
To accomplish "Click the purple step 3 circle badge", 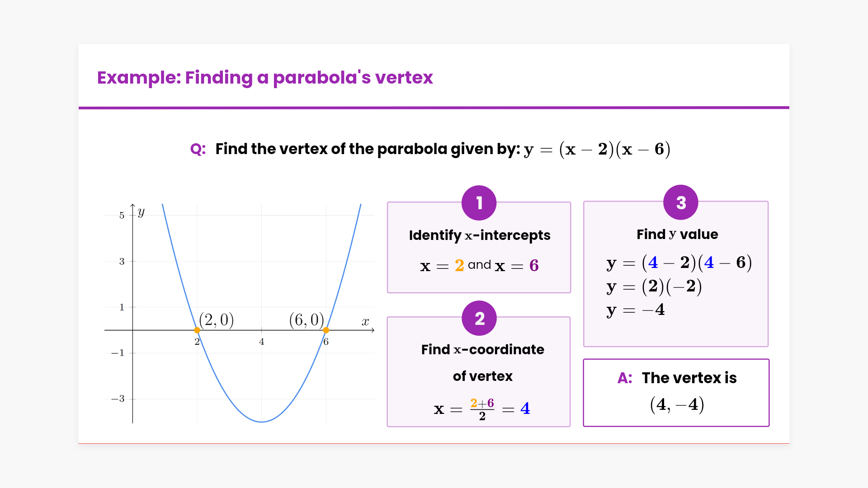I will tap(680, 202).
